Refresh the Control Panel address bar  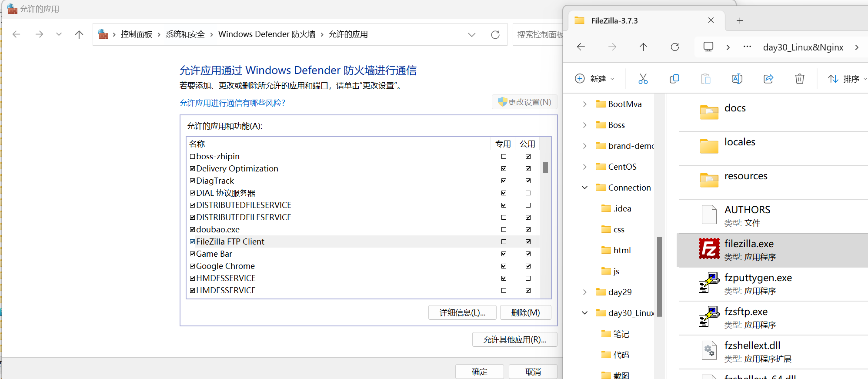495,35
